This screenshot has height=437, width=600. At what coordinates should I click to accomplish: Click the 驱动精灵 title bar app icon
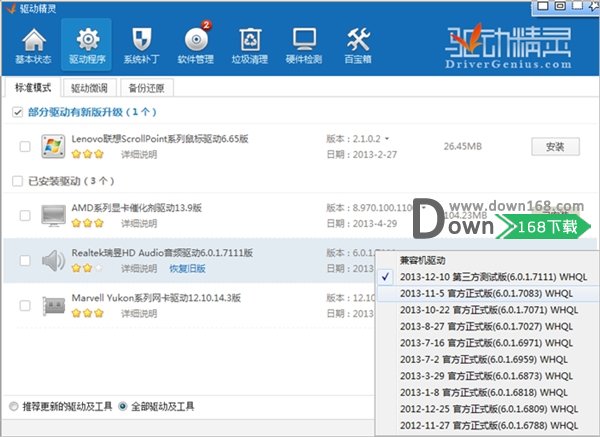pyautogui.click(x=11, y=8)
